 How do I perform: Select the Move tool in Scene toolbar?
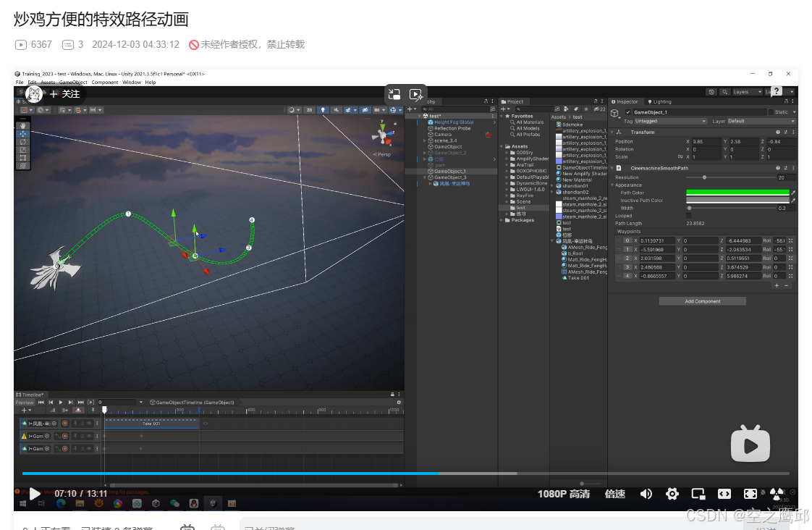tap(22, 134)
